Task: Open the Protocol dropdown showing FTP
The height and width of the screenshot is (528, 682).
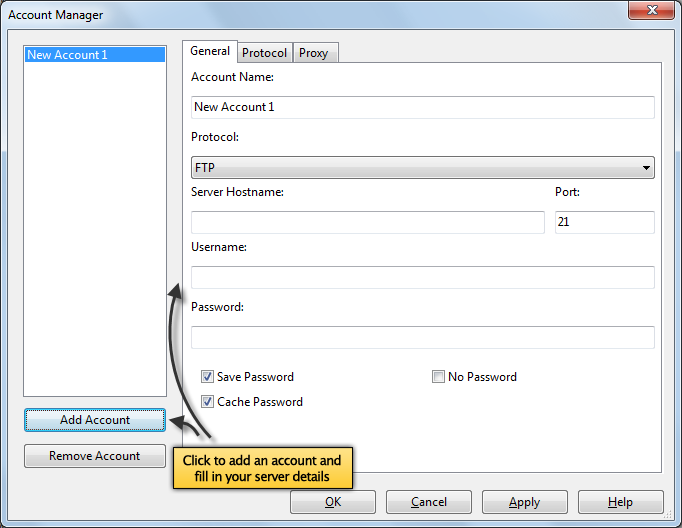Action: [422, 168]
